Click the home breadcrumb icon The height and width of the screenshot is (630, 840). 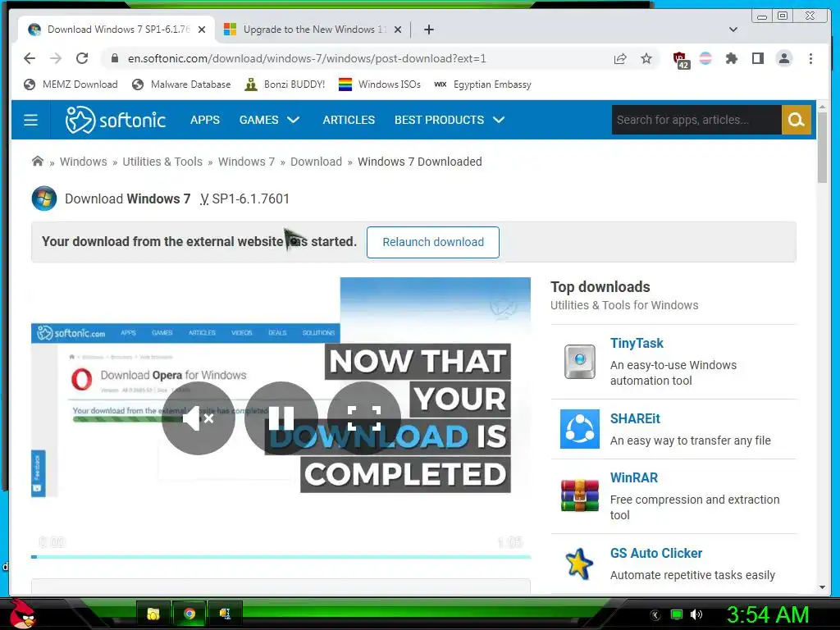click(x=38, y=162)
